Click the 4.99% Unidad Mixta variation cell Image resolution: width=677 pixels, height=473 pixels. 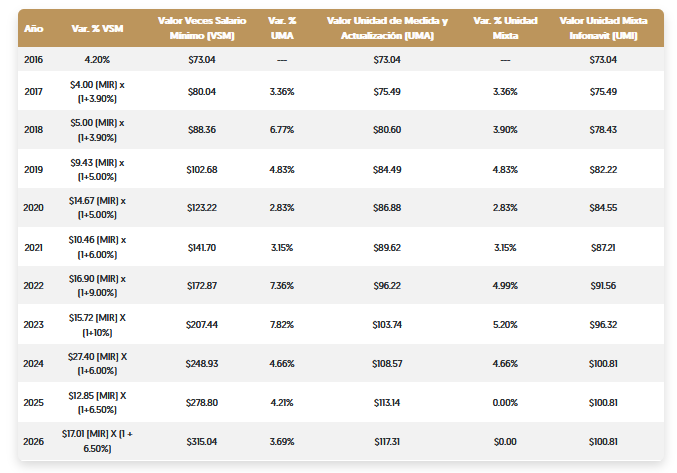coord(504,286)
